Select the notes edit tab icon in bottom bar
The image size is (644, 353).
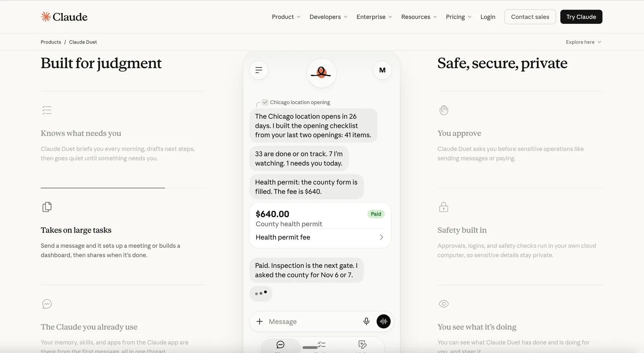(x=362, y=345)
